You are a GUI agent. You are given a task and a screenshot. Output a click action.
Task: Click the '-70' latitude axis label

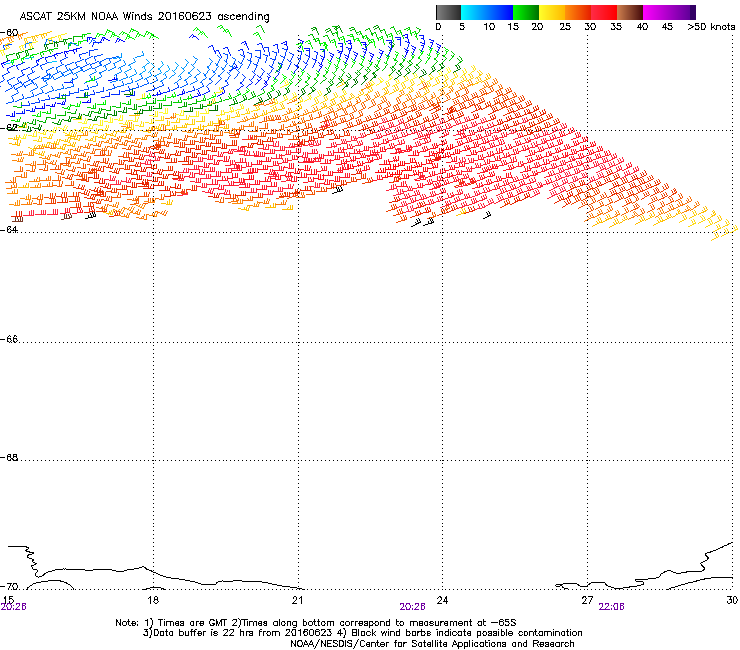[x=9, y=587]
